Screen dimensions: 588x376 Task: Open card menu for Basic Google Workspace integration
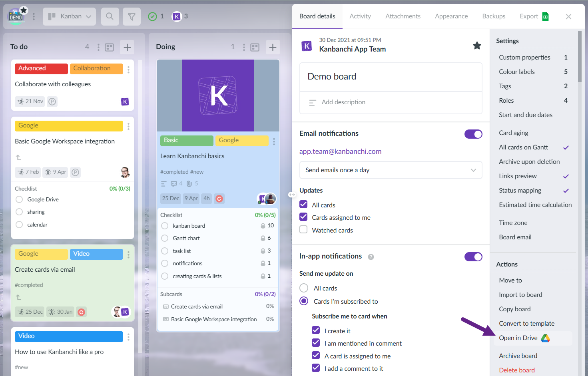(128, 127)
